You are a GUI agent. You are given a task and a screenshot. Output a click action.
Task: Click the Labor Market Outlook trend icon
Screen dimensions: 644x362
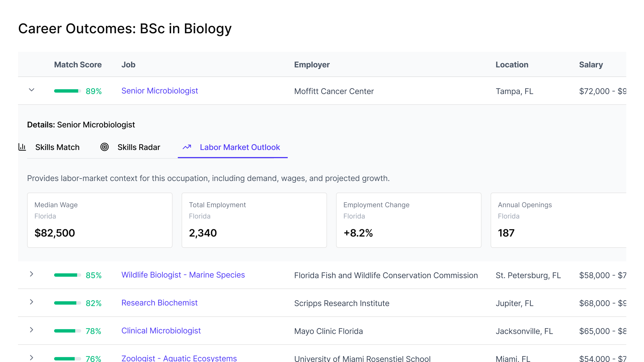pyautogui.click(x=187, y=147)
